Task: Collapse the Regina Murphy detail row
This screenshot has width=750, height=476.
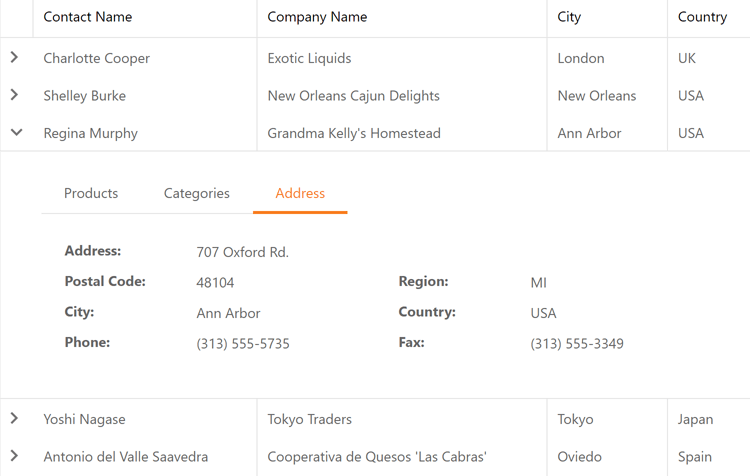Action: pos(15,132)
